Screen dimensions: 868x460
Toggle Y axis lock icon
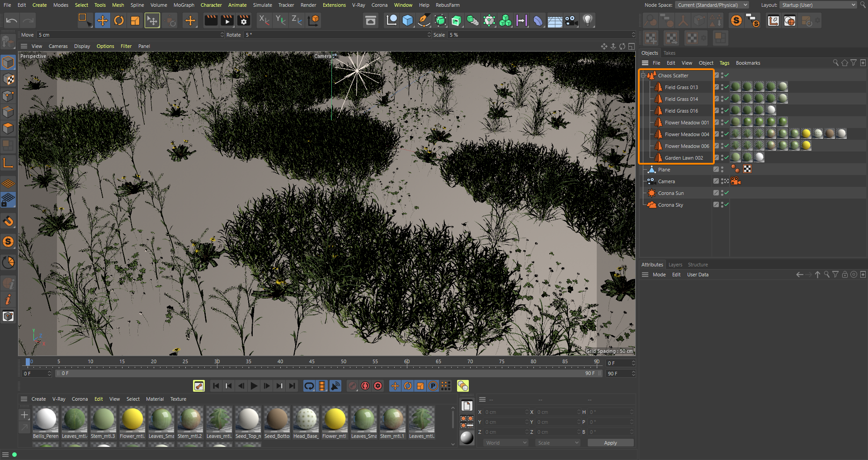pos(280,20)
